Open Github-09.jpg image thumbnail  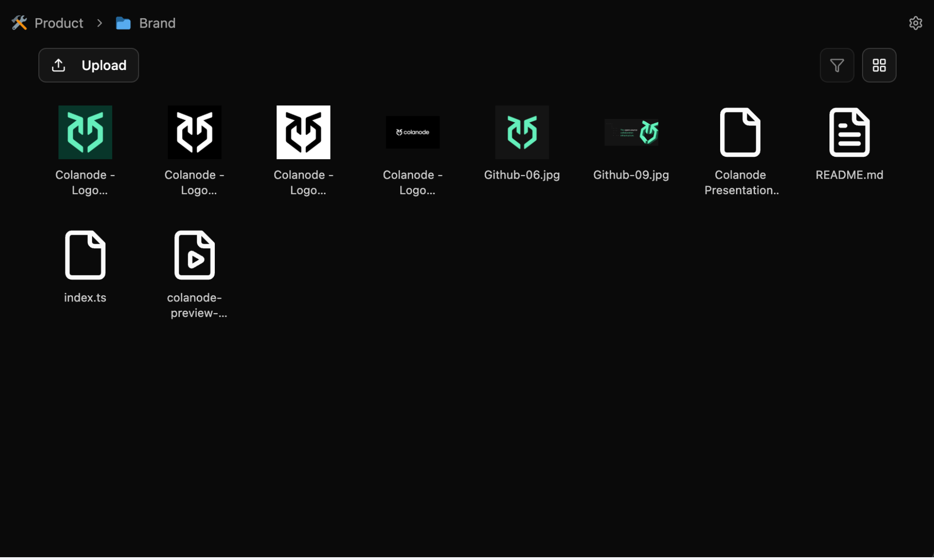tap(631, 132)
